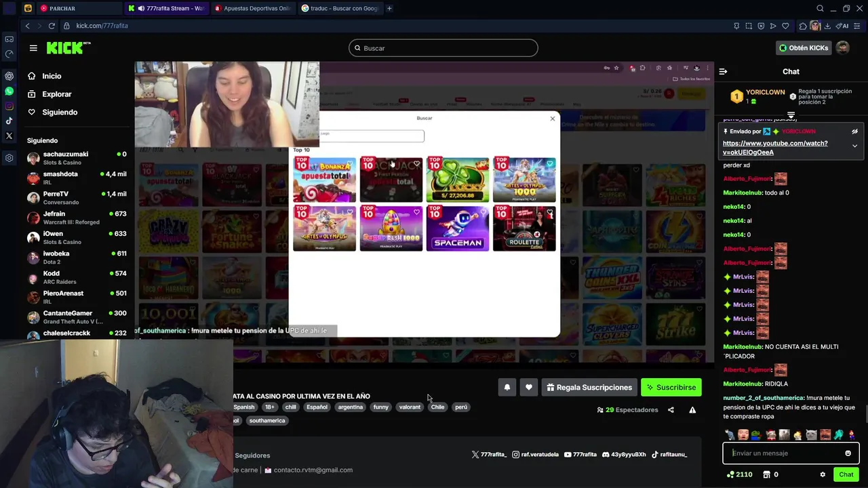Toggle follow heart button
Image resolution: width=868 pixels, height=488 pixels.
[529, 387]
